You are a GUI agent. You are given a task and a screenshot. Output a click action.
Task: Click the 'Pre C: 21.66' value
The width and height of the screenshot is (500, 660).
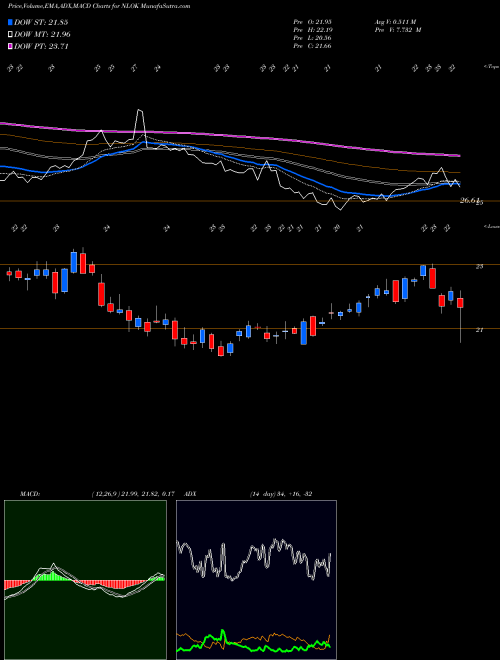pos(312,46)
